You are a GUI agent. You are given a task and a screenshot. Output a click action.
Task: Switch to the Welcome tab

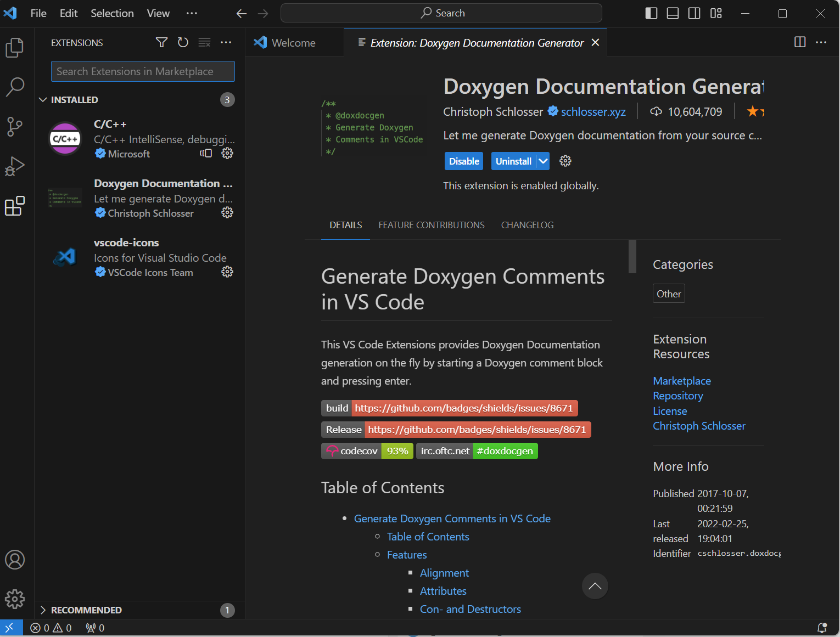294,42
